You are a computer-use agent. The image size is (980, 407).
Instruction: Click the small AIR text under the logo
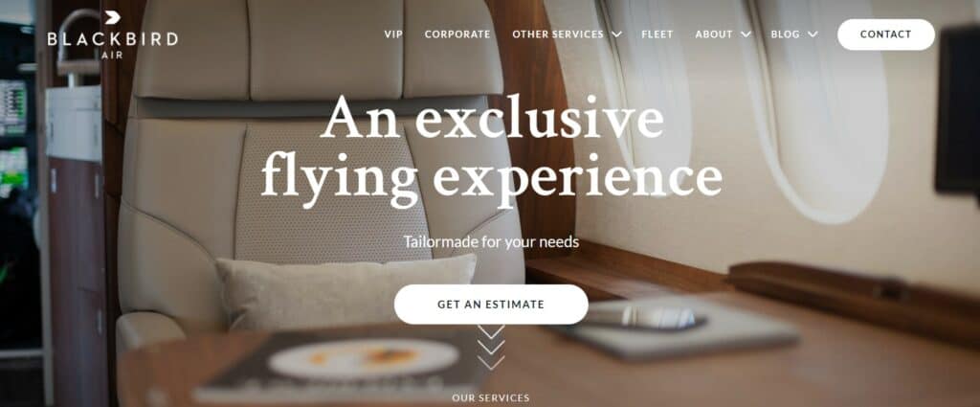click(113, 55)
